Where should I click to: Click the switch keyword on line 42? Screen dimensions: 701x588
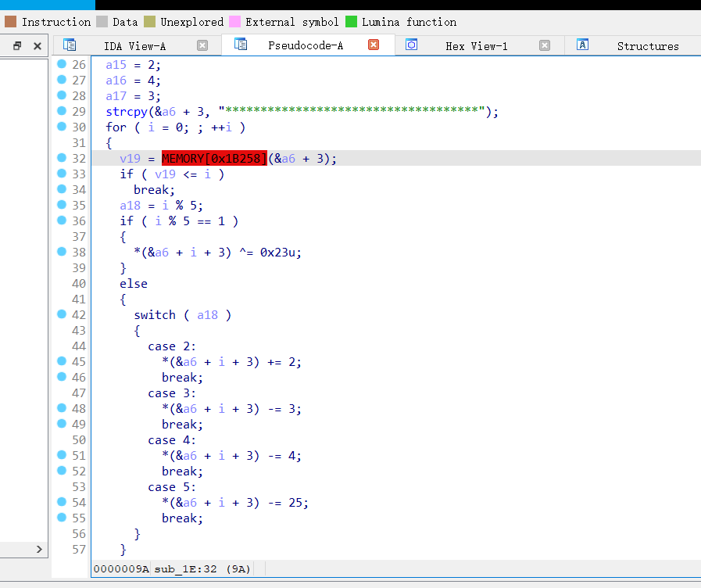click(x=155, y=315)
